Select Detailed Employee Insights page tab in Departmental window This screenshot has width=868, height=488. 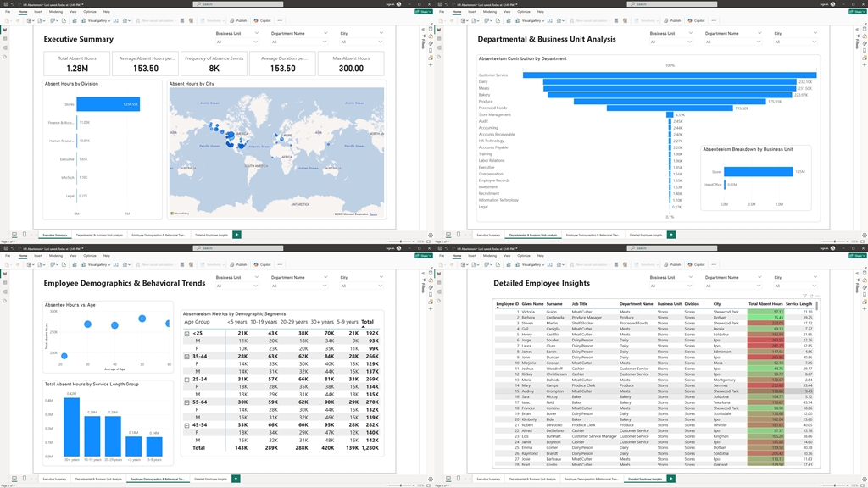coord(645,235)
